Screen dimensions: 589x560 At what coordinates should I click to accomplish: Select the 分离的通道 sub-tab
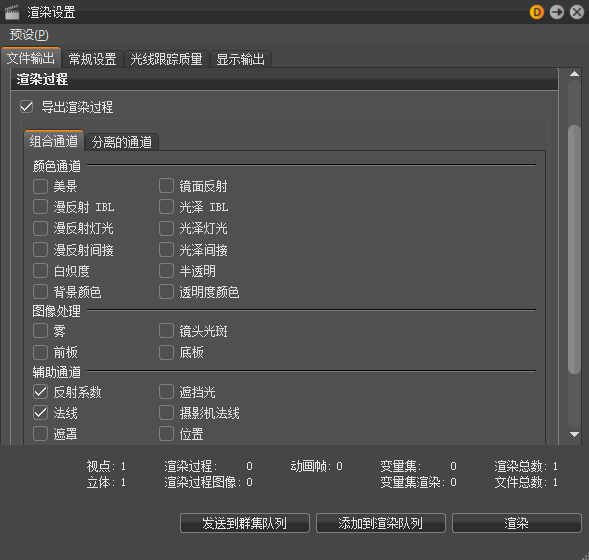click(x=122, y=142)
